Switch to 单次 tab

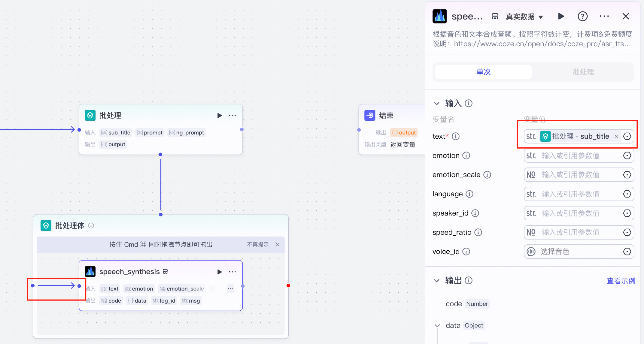(x=483, y=72)
